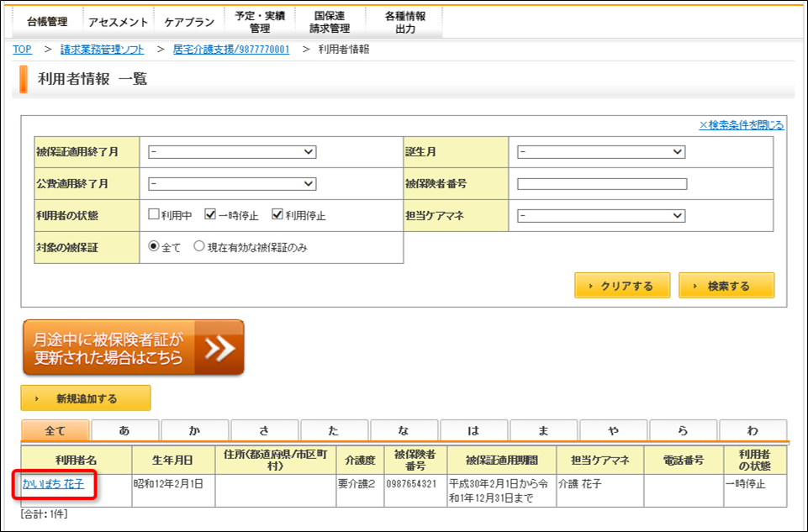Viewport: 808px width, 532px height.
Task: Click the 利用者名 column header
Action: coord(77,460)
